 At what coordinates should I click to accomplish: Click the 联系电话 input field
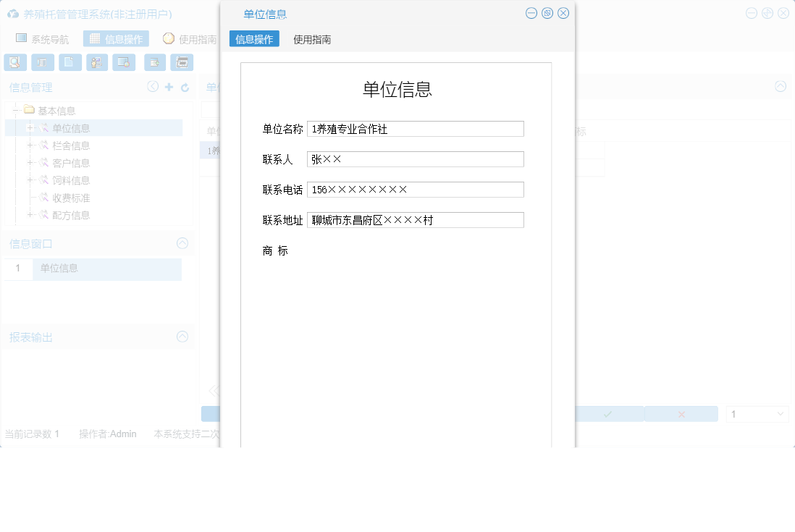coord(415,189)
